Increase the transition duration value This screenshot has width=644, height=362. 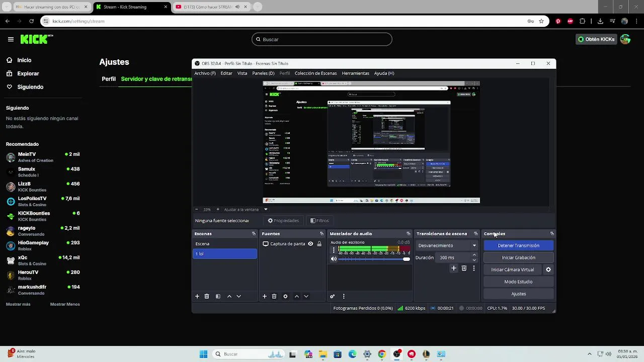474,255
